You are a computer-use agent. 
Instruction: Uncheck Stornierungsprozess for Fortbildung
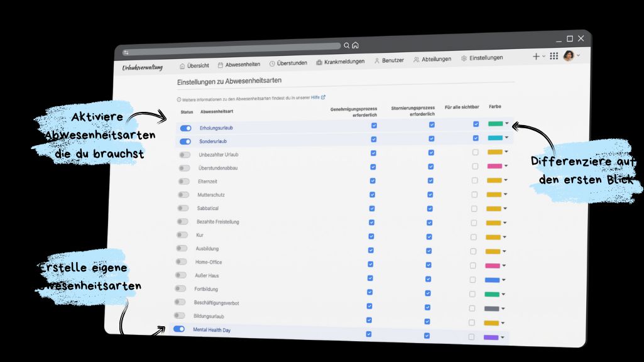[x=428, y=293]
